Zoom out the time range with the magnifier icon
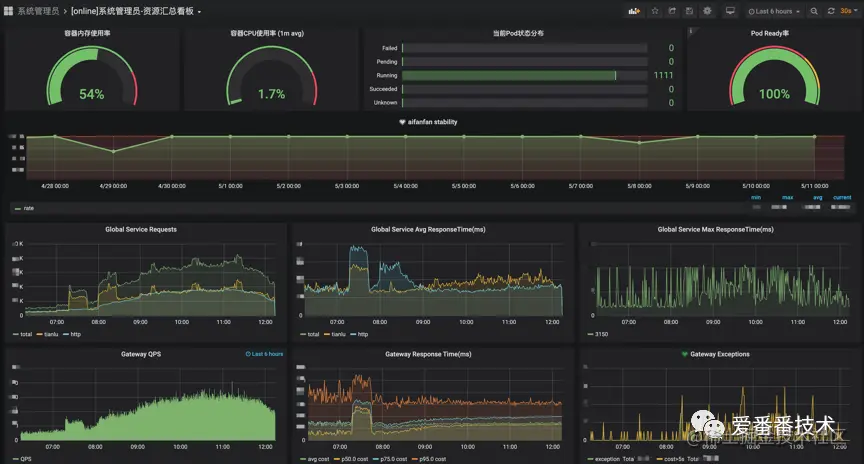Screen dimensions: 864x464 (x=814, y=11)
